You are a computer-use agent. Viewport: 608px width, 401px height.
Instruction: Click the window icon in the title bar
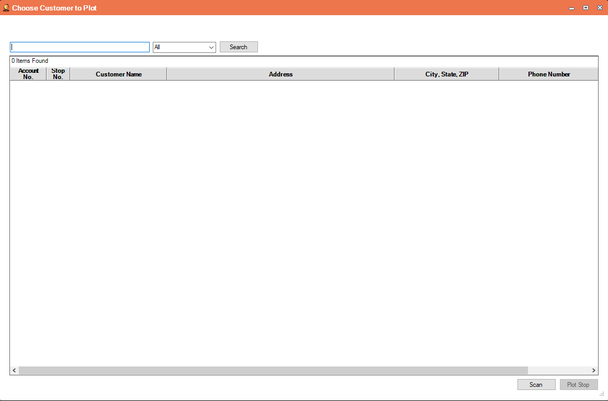(6, 7)
